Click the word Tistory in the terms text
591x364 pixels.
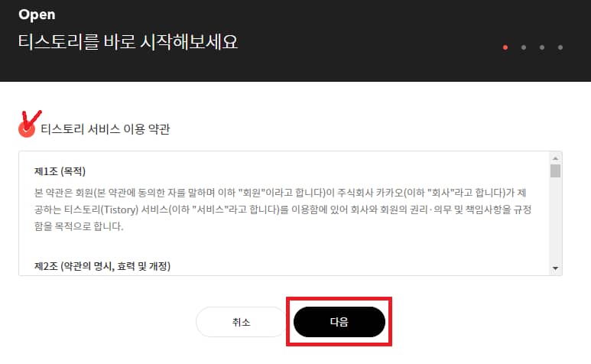pos(121,210)
